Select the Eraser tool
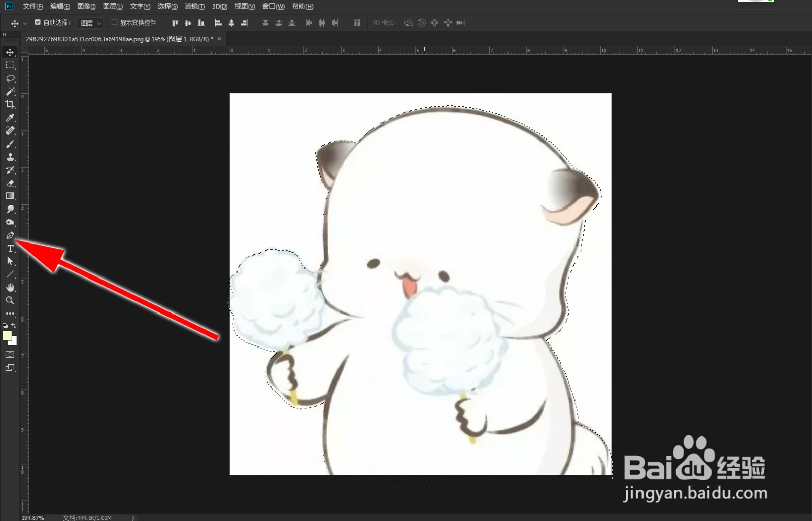 pos(10,183)
